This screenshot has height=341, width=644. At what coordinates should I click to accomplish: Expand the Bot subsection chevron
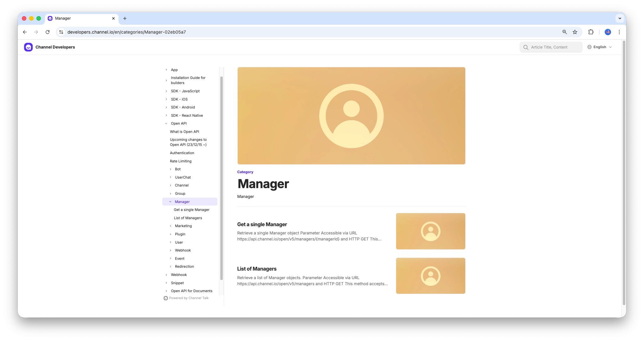pos(171,169)
